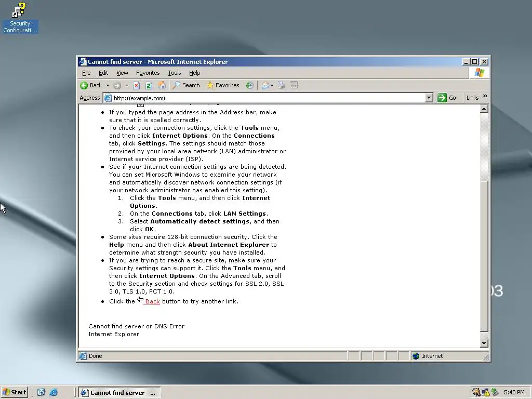
Task: Open the Favorites menu
Action: (148, 73)
